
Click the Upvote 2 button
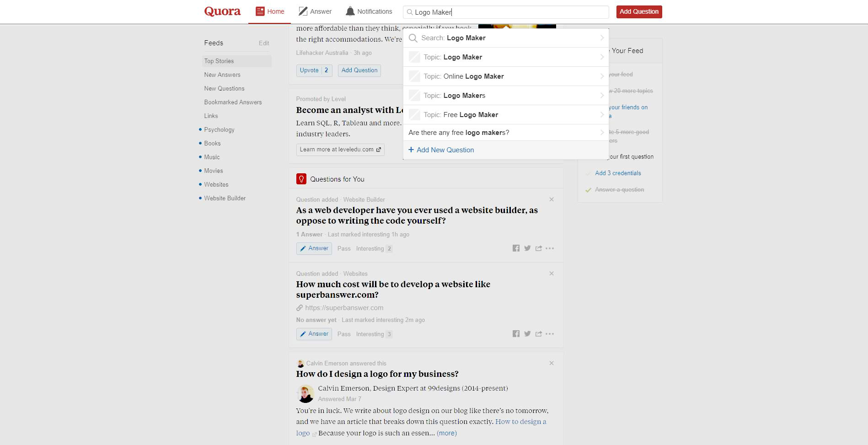pyautogui.click(x=314, y=70)
